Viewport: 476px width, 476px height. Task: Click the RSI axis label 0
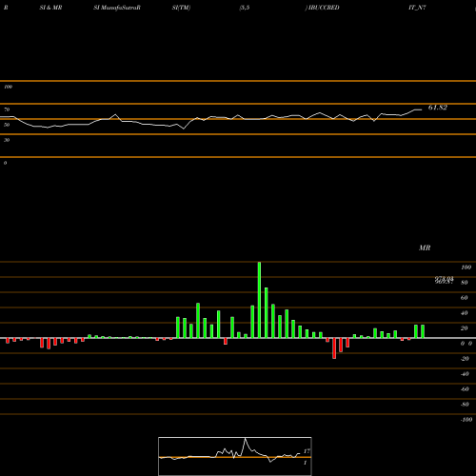(x=5, y=163)
